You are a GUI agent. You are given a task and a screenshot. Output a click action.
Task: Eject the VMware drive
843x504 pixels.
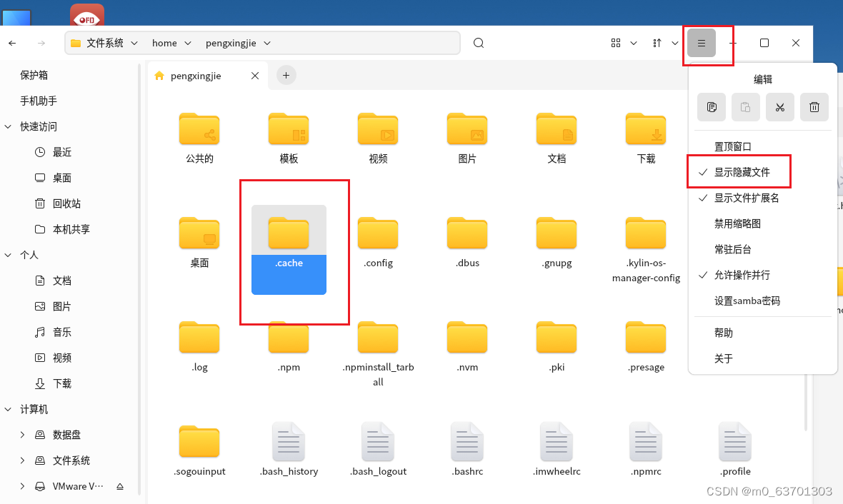[120, 486]
